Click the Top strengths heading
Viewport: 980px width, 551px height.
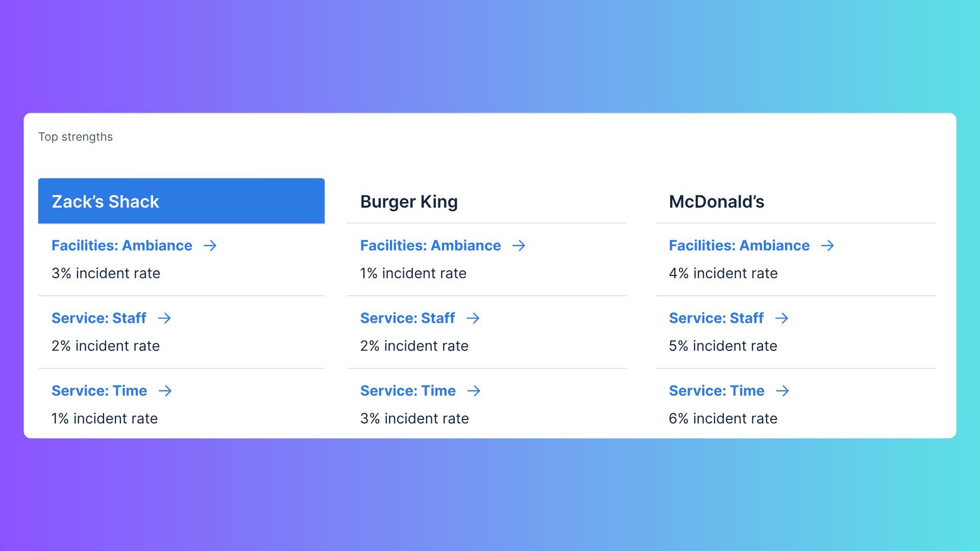76,137
